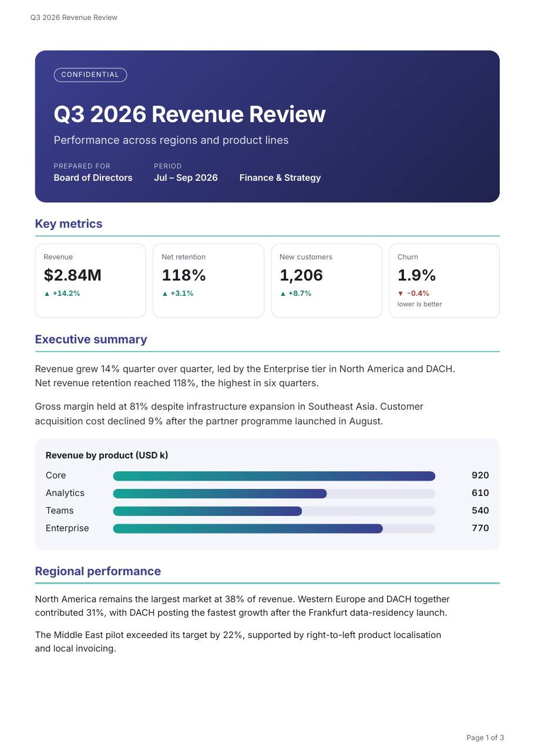Click the '$2.84M' revenue value
Viewport: 535px width, 756px height.
[72, 275]
